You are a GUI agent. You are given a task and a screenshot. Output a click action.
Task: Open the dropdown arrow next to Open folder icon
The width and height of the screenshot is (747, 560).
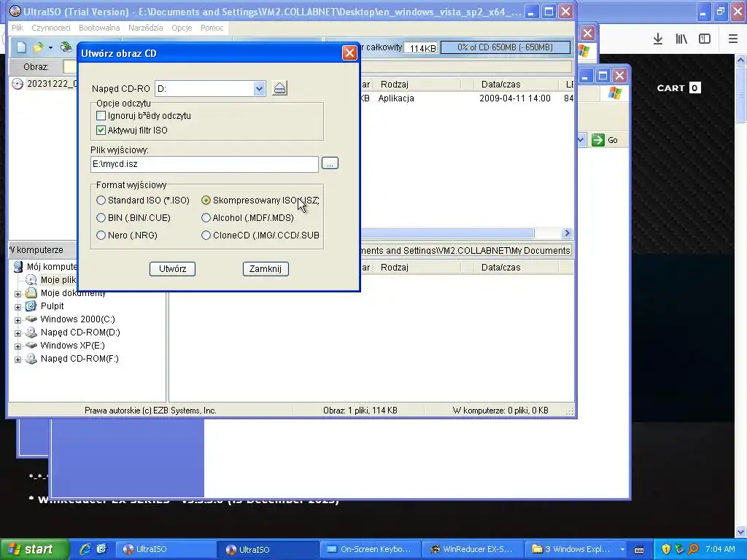(50, 47)
